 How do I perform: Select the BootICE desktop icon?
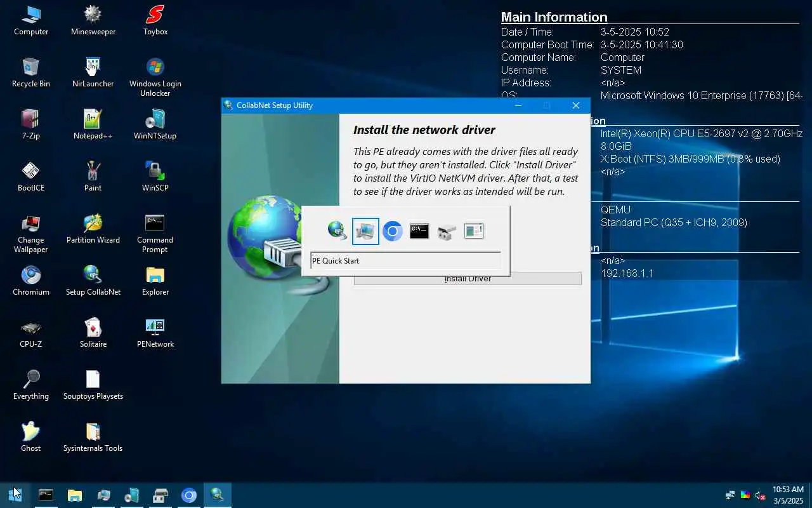[x=30, y=177]
